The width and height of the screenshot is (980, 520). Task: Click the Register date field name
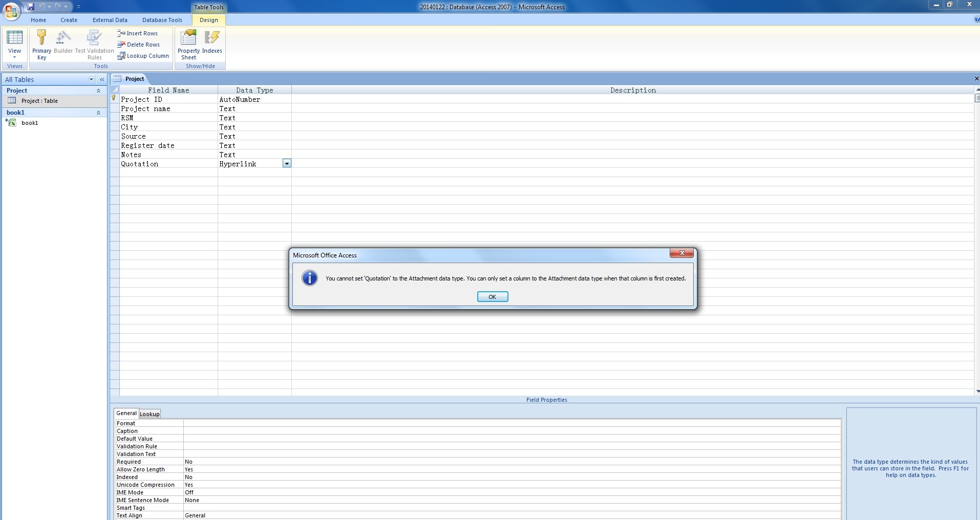[168, 145]
